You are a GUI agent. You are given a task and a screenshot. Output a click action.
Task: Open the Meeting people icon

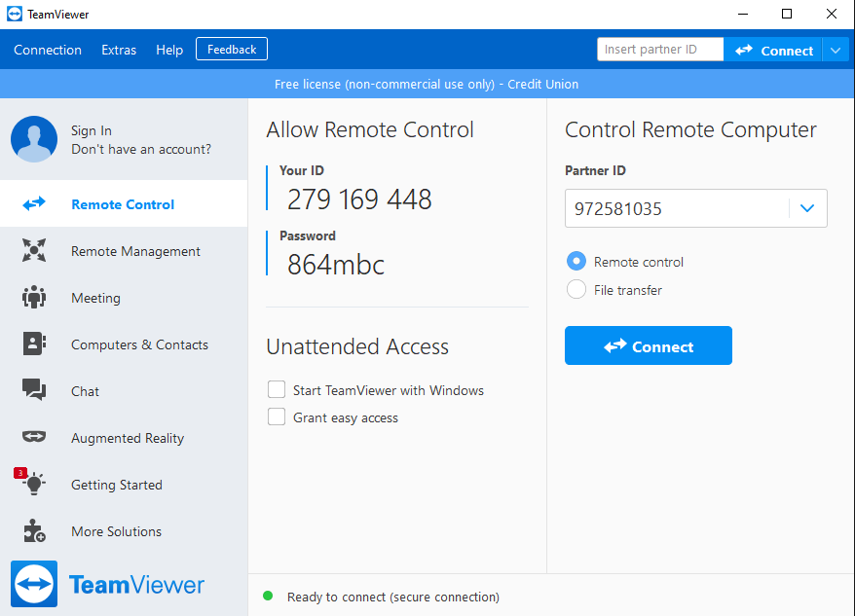(34, 297)
